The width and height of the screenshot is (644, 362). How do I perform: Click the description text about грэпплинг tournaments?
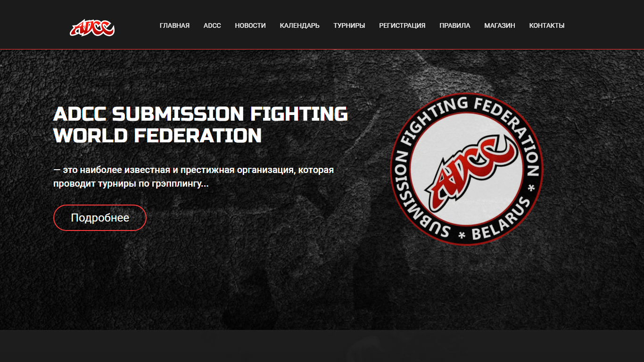click(x=194, y=177)
